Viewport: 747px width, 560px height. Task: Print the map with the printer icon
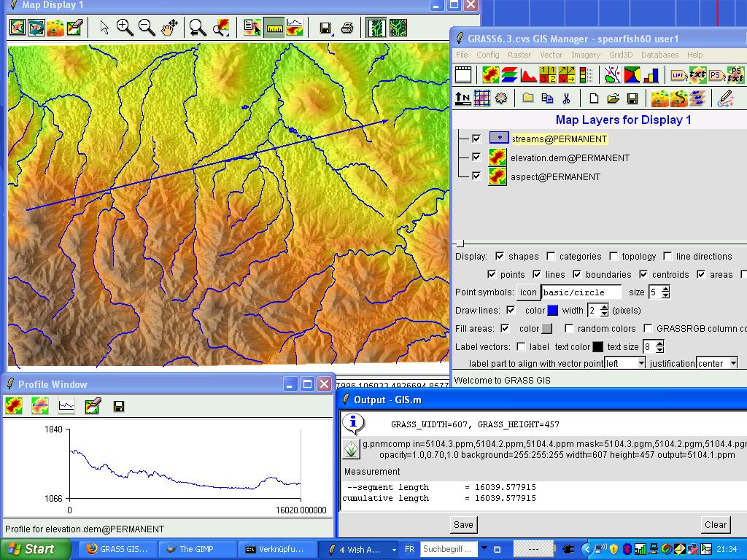tap(347, 28)
